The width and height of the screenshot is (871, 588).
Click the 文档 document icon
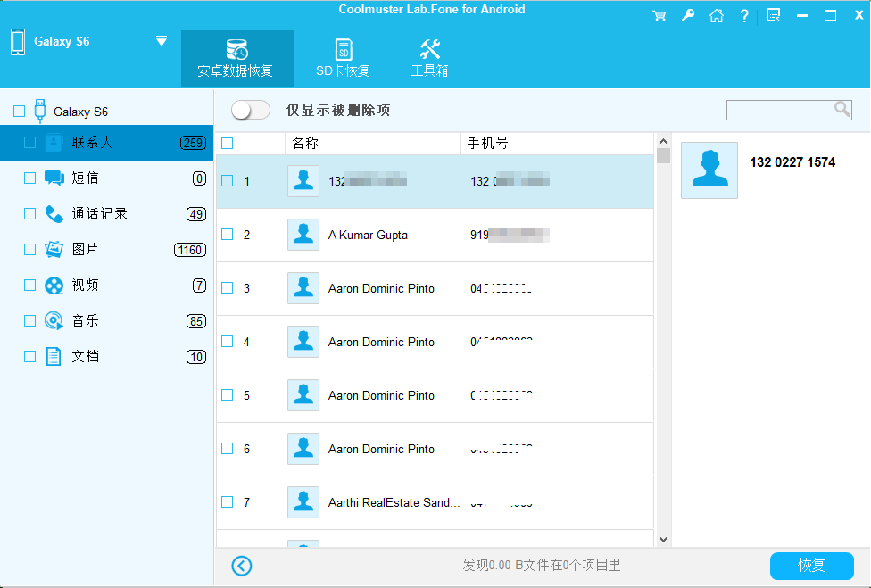[x=54, y=357]
